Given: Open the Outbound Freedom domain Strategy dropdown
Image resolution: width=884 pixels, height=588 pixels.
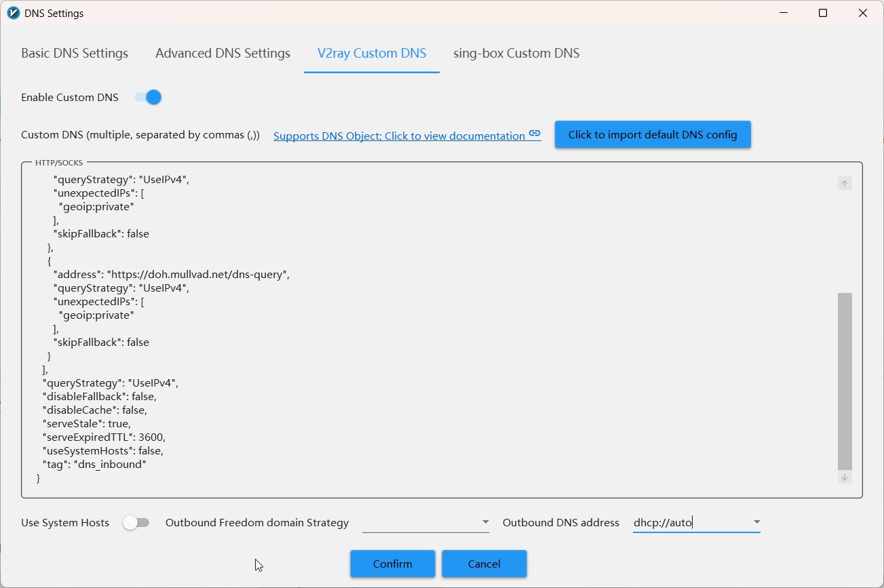Looking at the screenshot, I should (x=425, y=522).
